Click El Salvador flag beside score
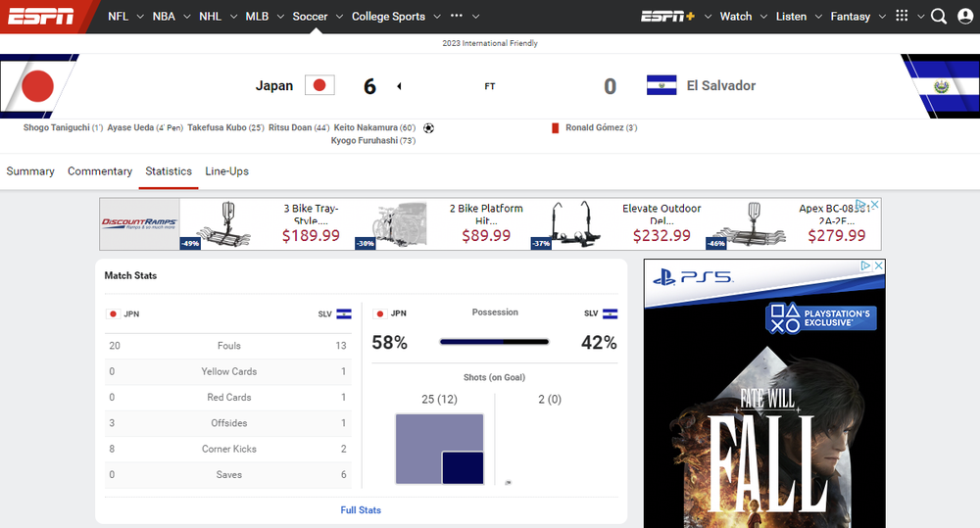This screenshot has width=980, height=528. tap(661, 86)
